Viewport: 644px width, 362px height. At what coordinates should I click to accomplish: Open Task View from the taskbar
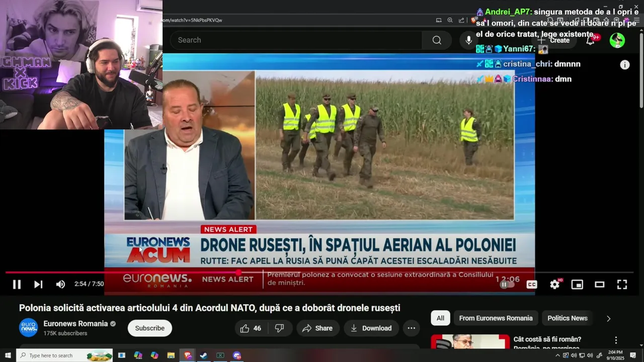[x=122, y=355]
